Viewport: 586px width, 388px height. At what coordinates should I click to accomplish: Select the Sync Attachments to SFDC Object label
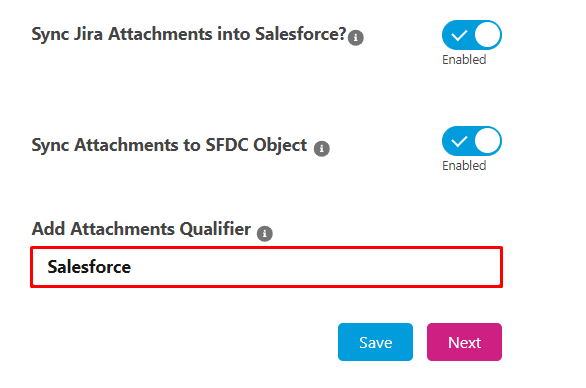click(x=169, y=145)
